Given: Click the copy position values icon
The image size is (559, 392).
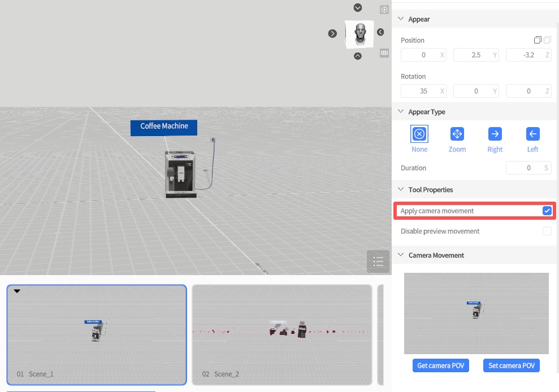Looking at the screenshot, I should click(x=538, y=40).
